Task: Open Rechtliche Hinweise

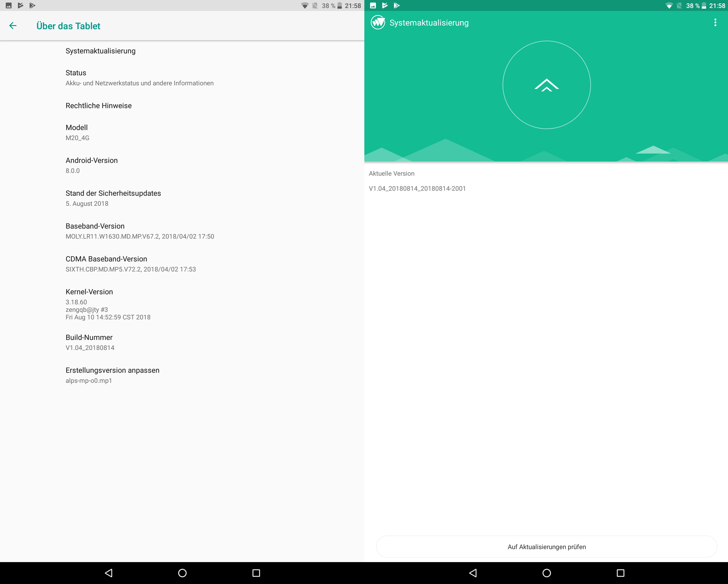Action: tap(182, 106)
